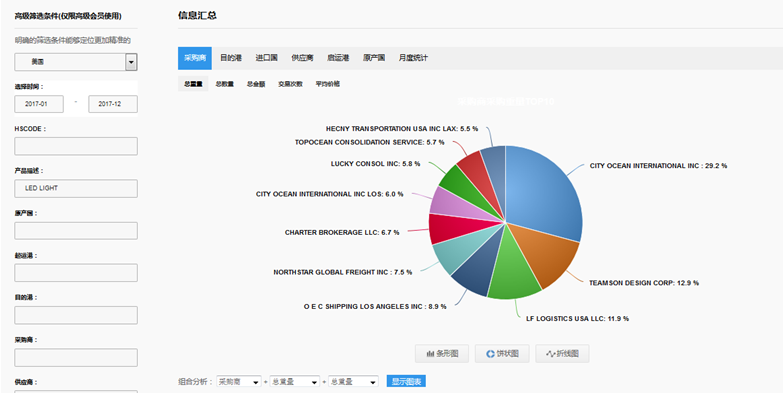The image size is (783, 408).
Task: Switch to the 饼状图 pie chart view
Action: point(502,354)
